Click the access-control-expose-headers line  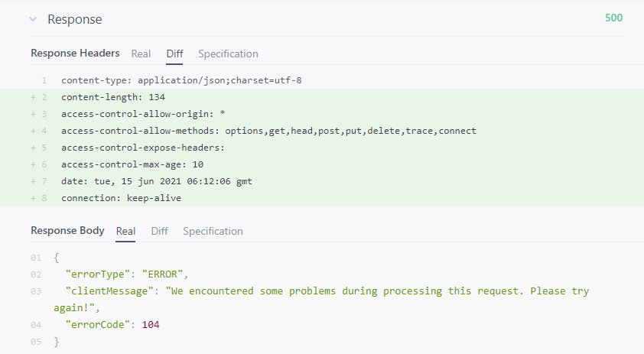143,148
